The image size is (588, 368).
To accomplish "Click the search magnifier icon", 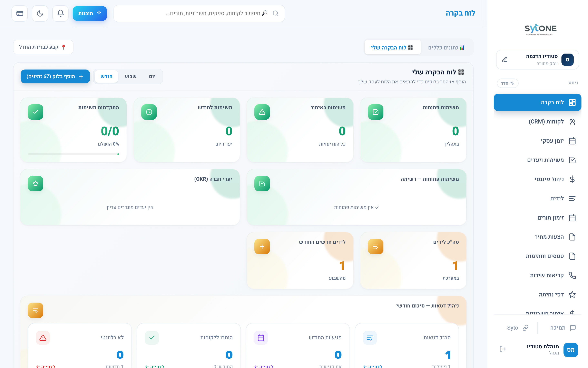I will tap(275, 13).
